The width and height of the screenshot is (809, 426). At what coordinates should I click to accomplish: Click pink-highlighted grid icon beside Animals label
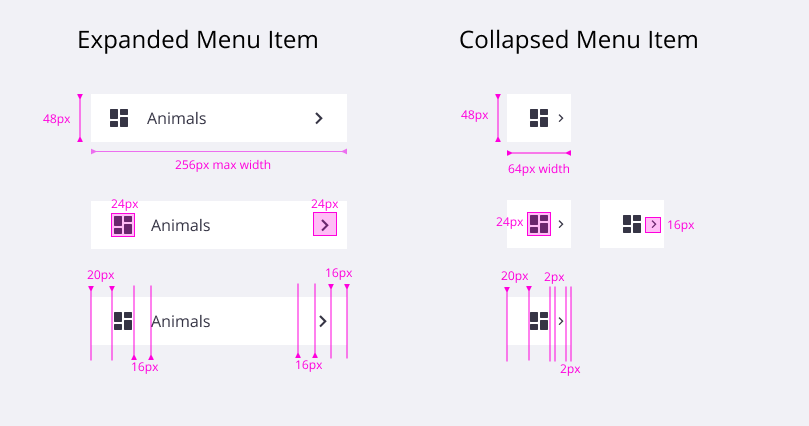[x=123, y=225]
